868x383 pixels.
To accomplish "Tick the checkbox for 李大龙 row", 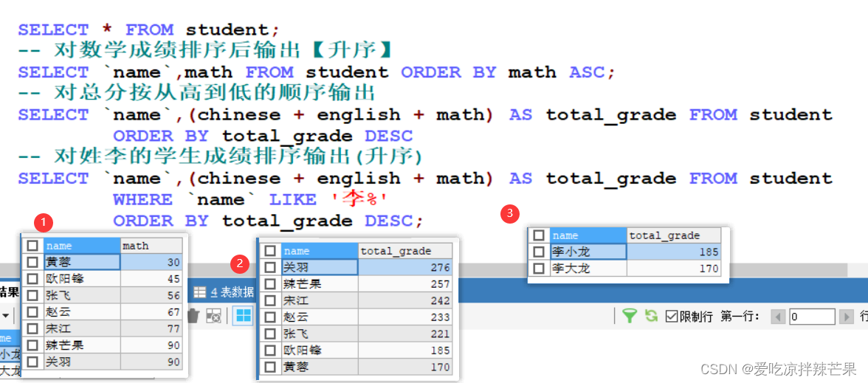I will tap(539, 269).
